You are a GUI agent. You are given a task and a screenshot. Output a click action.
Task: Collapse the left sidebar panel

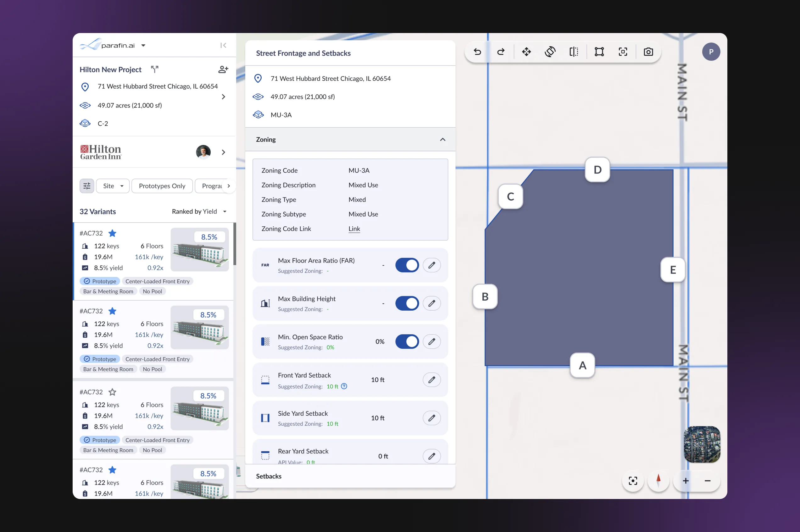click(x=223, y=45)
